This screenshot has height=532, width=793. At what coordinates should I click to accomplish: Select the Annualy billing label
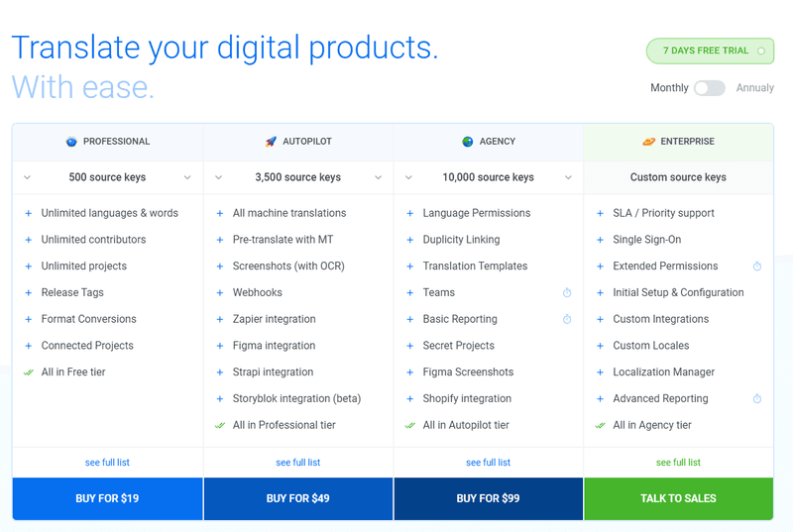[754, 88]
